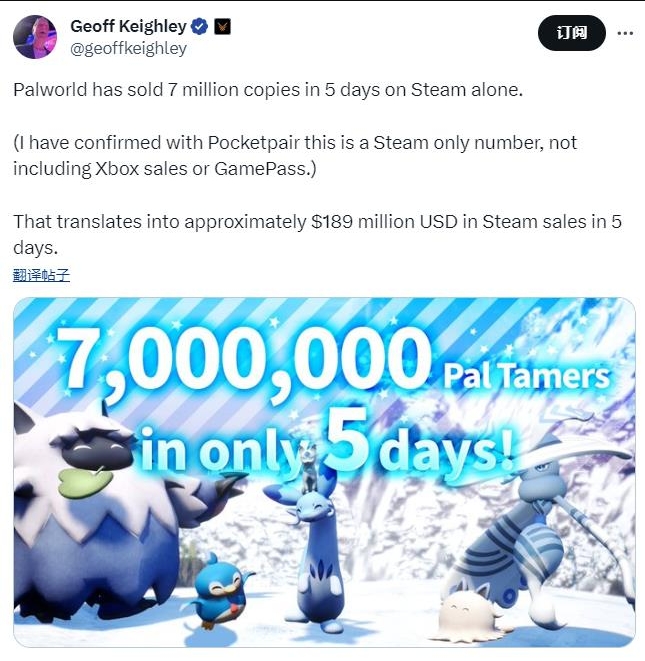Click the 'Pal Tamers' text in image
The image size is (645, 661).
pos(526,376)
